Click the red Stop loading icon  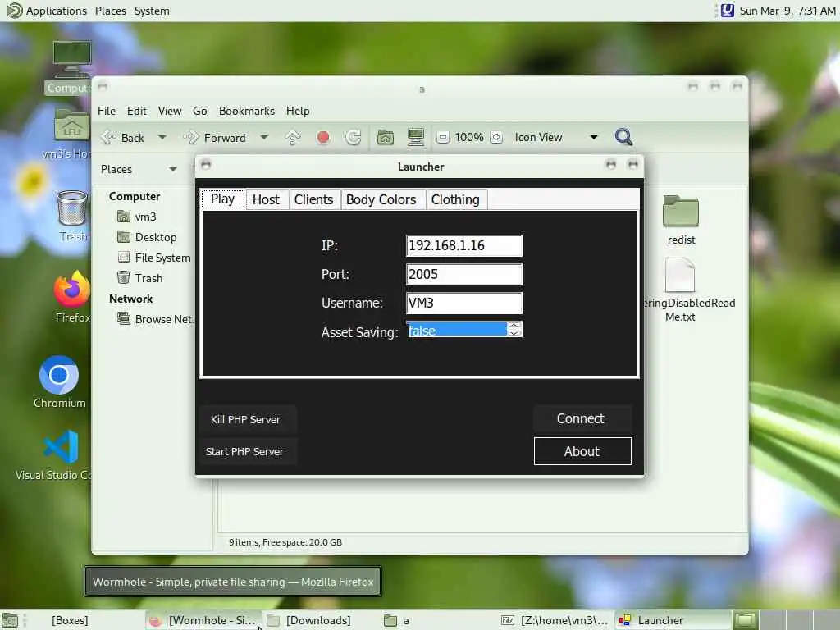(x=323, y=138)
